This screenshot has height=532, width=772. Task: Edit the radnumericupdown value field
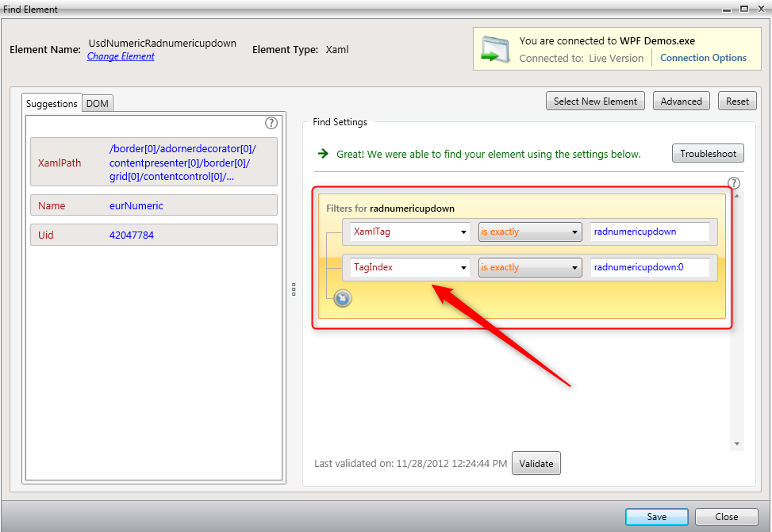[650, 232]
